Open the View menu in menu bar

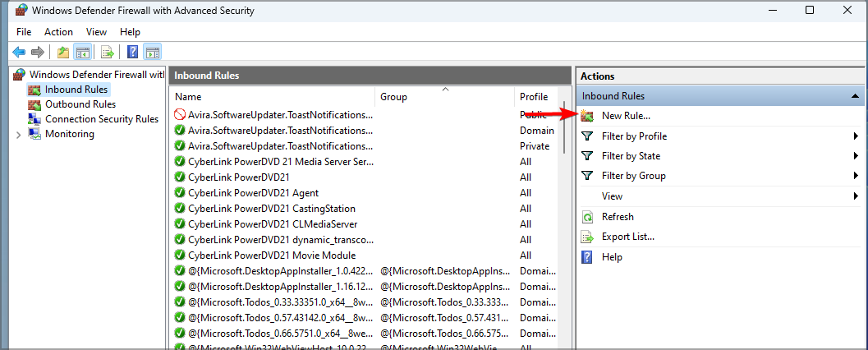[x=97, y=32]
